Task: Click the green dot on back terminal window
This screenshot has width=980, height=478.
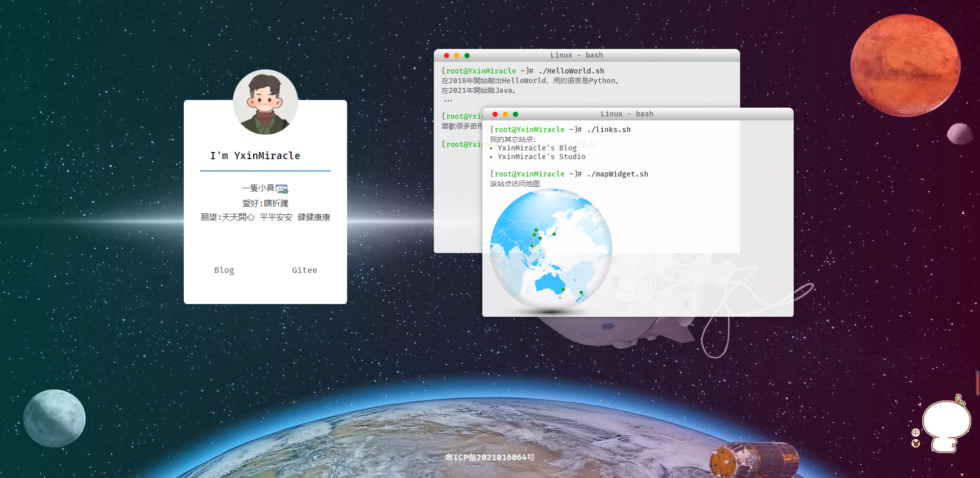Action: click(467, 56)
